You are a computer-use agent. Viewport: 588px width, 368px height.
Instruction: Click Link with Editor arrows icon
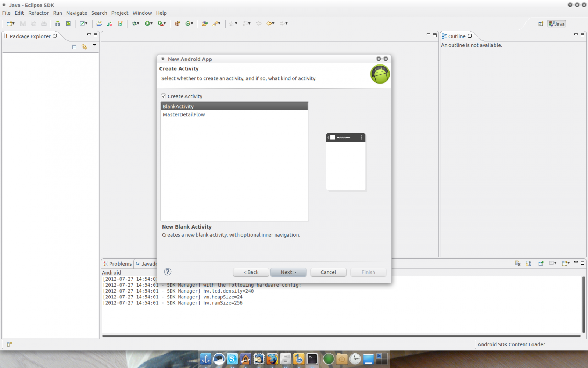[85, 47]
